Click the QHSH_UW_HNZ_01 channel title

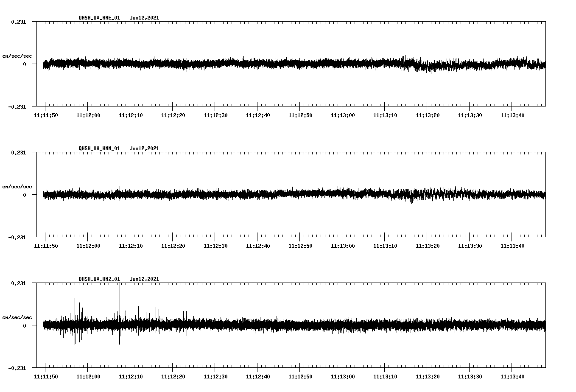99,279
